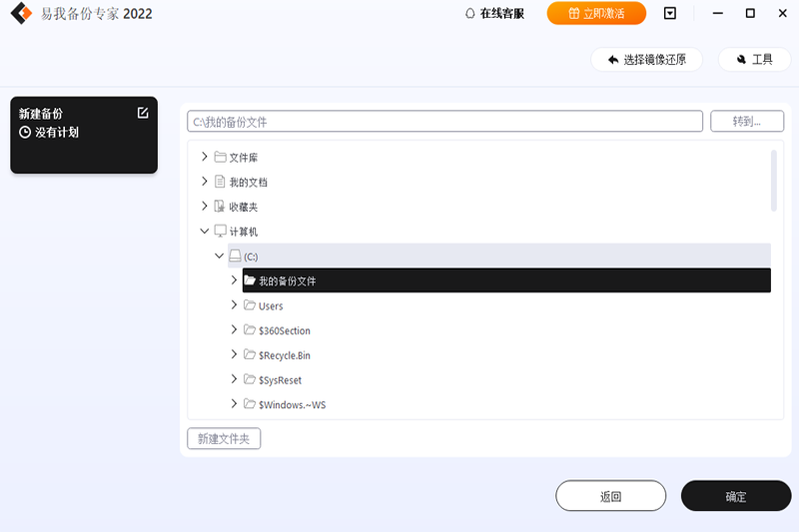Click the edit icon beside 新建备份
Screen dimensions: 799x532
(143, 113)
